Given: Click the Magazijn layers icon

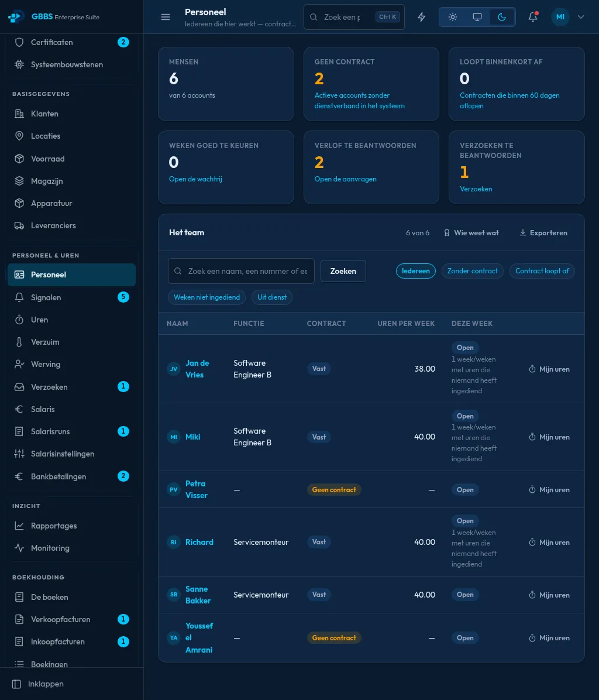Looking at the screenshot, I should coord(19,181).
